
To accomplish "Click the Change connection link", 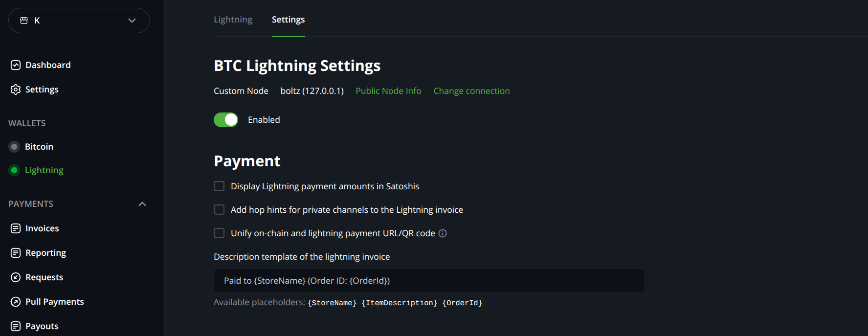I will pos(471,91).
